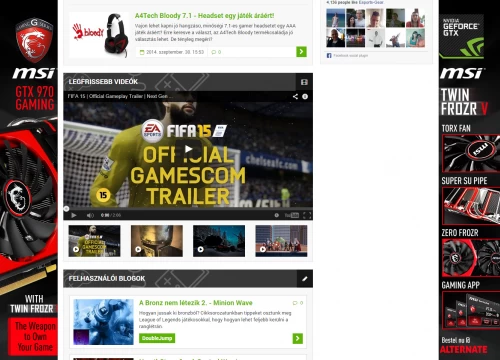Click the first Facebook fan profile photo
The image size is (500, 360).
point(336,18)
